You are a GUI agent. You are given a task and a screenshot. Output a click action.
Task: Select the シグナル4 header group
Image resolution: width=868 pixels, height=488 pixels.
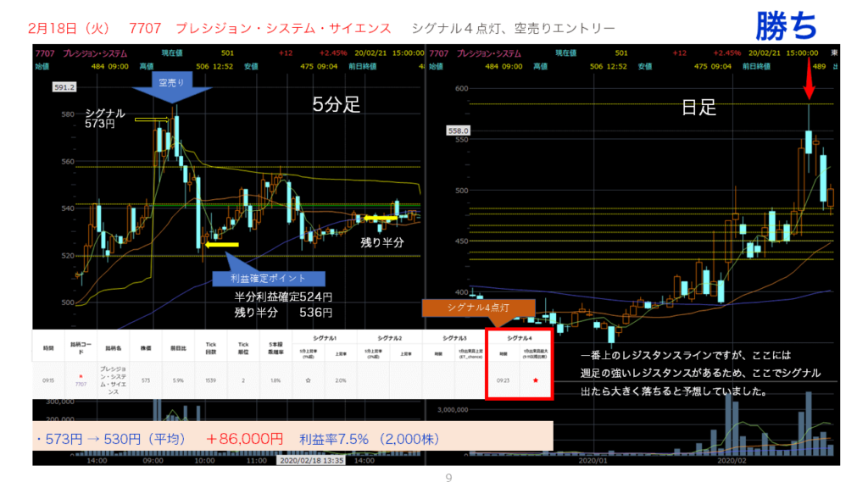pos(520,337)
